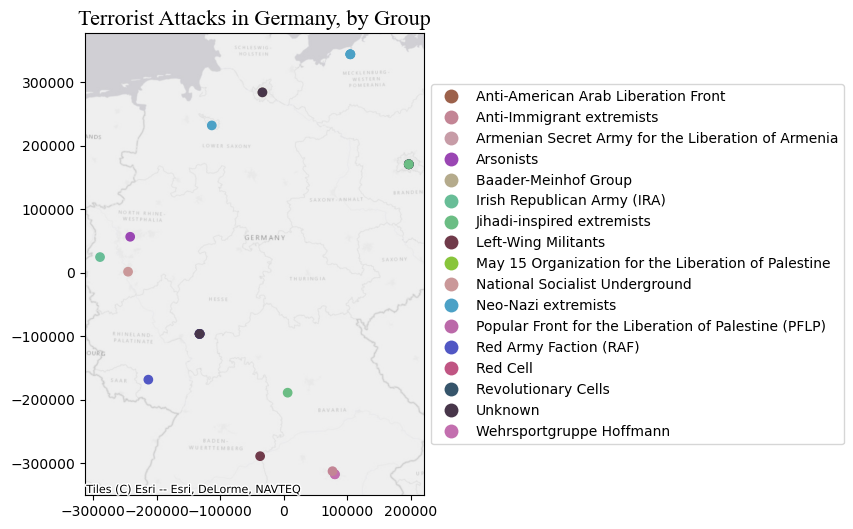Select the green point on the map's right edge

coord(408,164)
